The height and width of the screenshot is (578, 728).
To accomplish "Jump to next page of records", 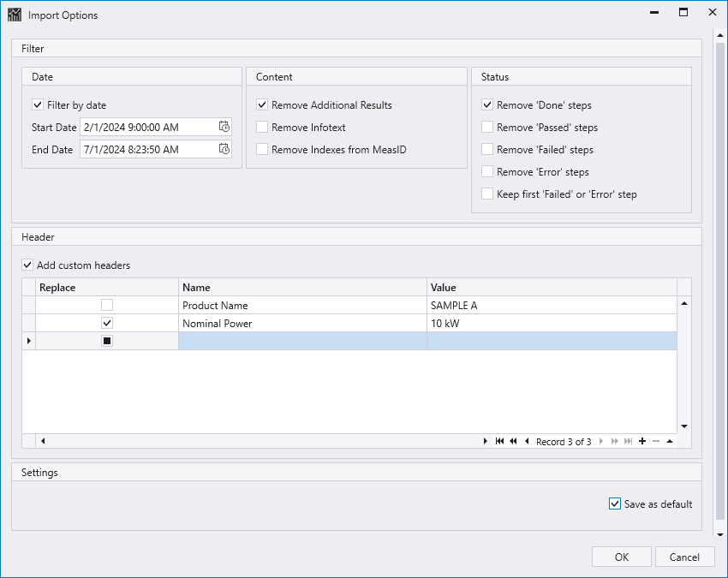I will click(x=614, y=441).
